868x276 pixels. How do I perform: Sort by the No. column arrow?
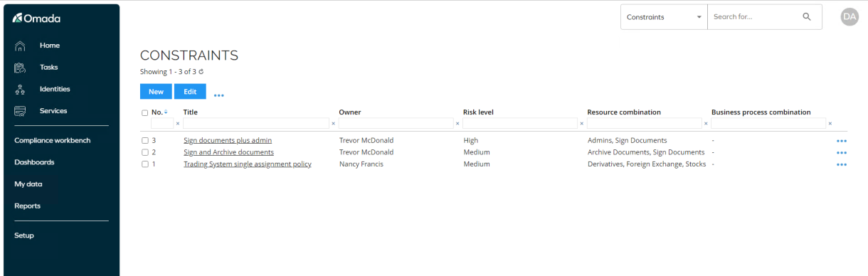(166, 112)
